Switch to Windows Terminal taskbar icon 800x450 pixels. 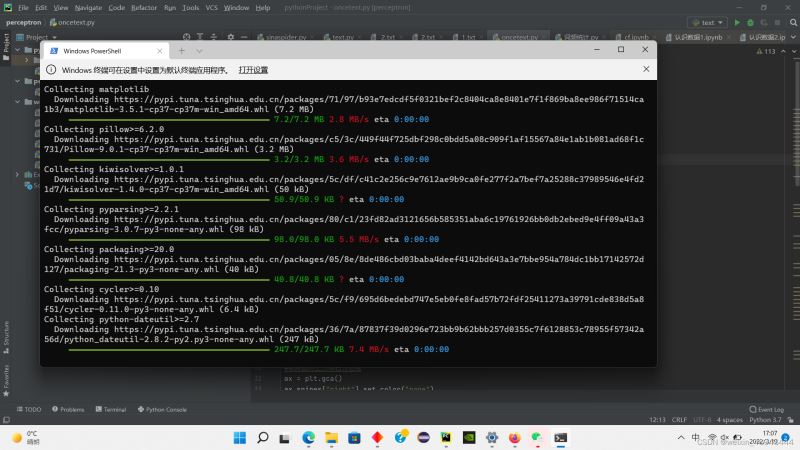coord(560,438)
